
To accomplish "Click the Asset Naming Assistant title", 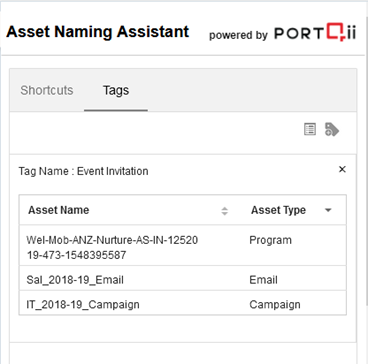I will pyautogui.click(x=98, y=32).
